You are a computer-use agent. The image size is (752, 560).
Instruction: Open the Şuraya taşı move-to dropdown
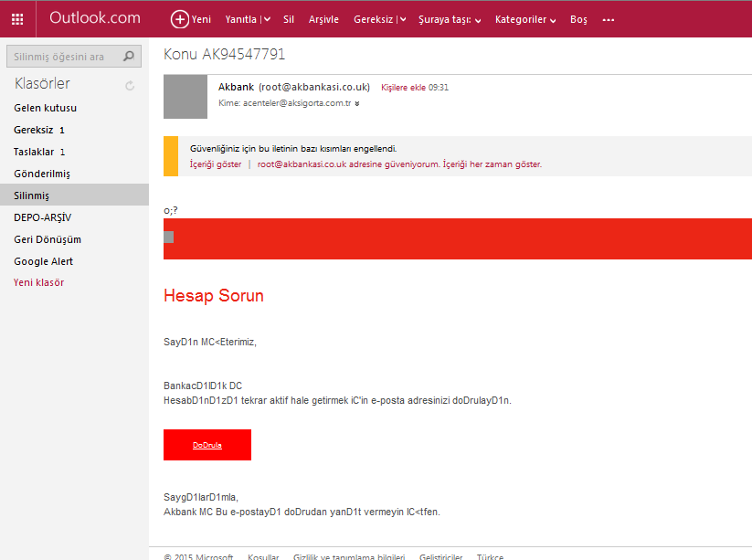pos(450,20)
